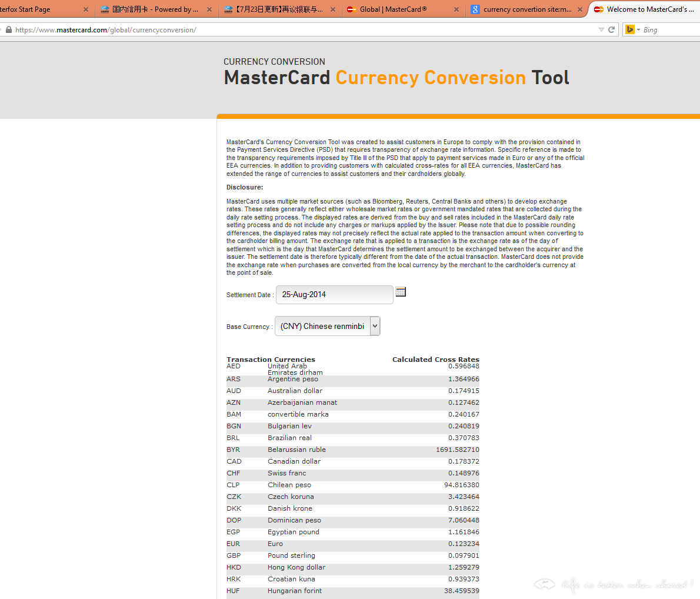
Task: Close the 国内信用卡 tab
Action: pos(209,9)
